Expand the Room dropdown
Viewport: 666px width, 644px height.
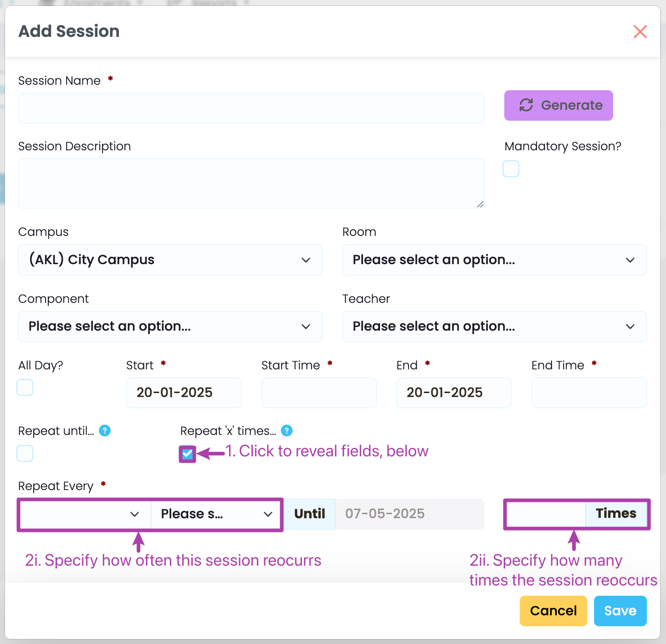pyautogui.click(x=494, y=260)
